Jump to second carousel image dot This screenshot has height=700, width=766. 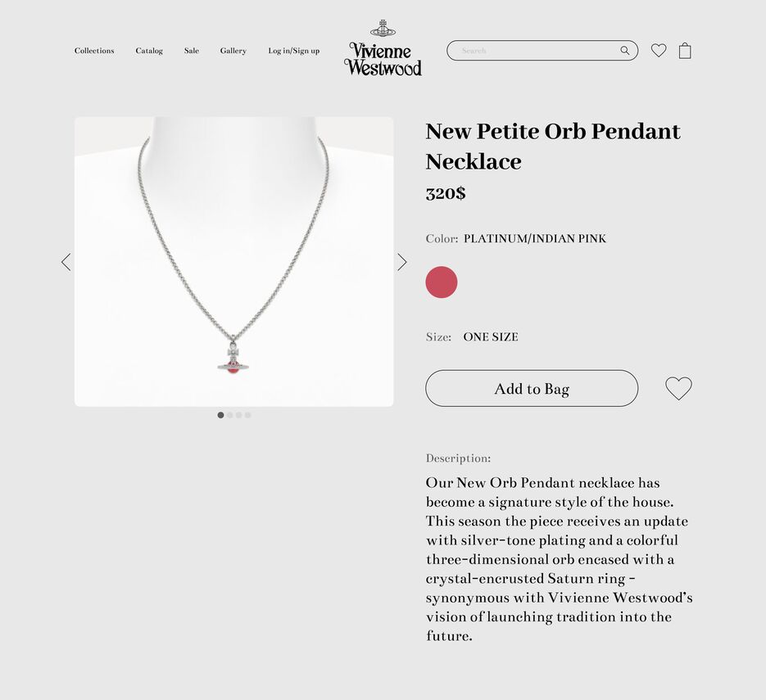pyautogui.click(x=229, y=415)
